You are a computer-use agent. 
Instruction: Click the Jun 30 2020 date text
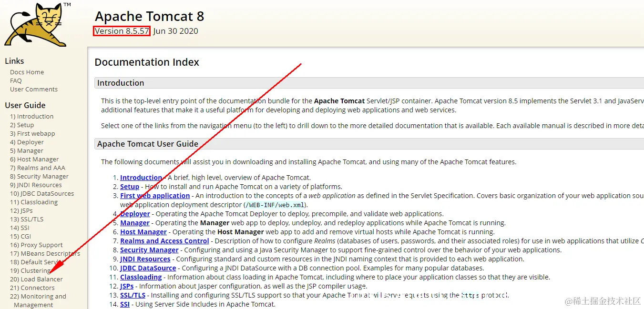pyautogui.click(x=176, y=31)
